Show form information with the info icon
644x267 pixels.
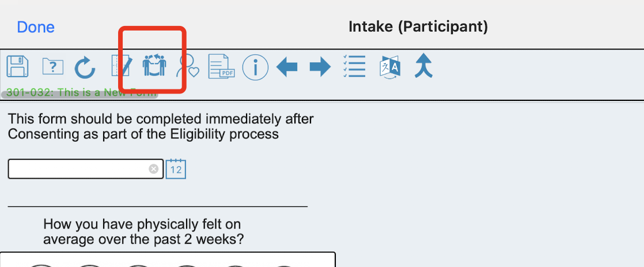click(255, 67)
